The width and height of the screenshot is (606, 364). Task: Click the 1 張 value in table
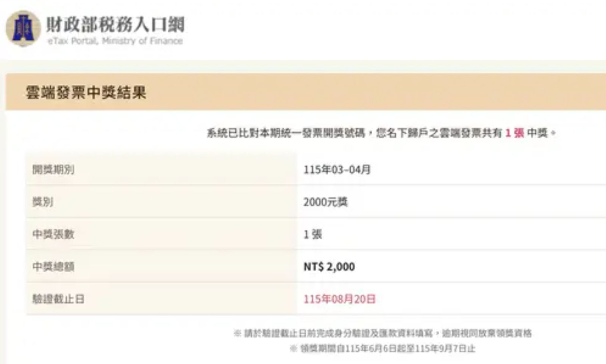(x=312, y=234)
